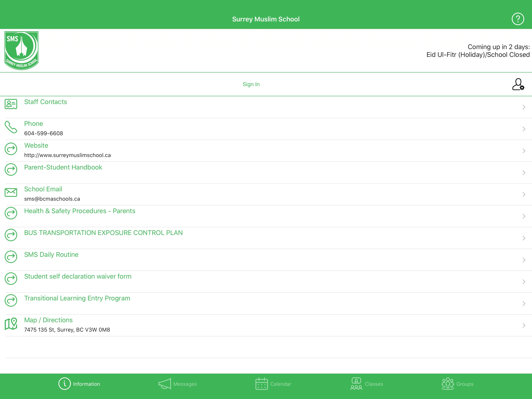Open the help question mark icon
Viewport: 532px width, 399px height.
(518, 19)
